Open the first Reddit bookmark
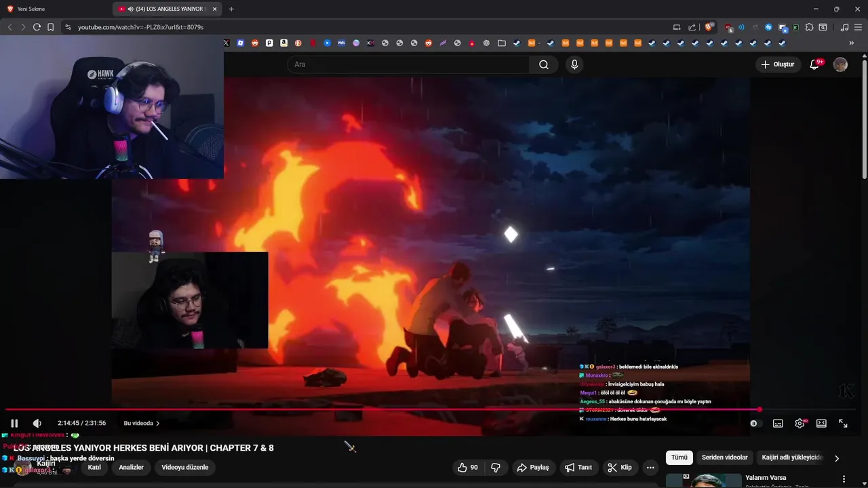Screen dimensions: 868x488 point(255,43)
